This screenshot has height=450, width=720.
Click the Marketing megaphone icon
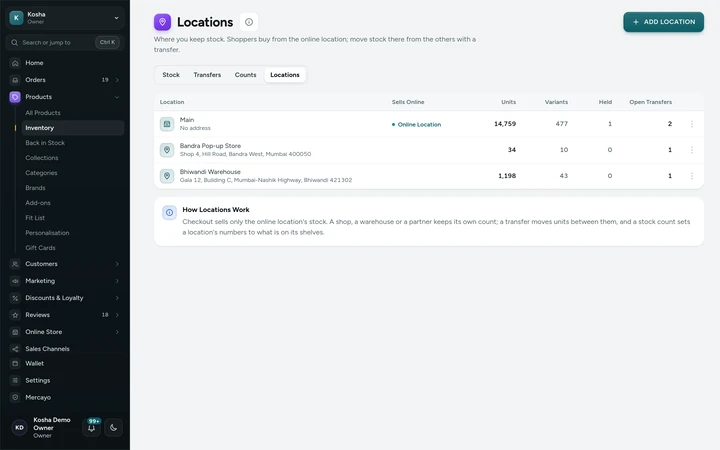pos(15,281)
